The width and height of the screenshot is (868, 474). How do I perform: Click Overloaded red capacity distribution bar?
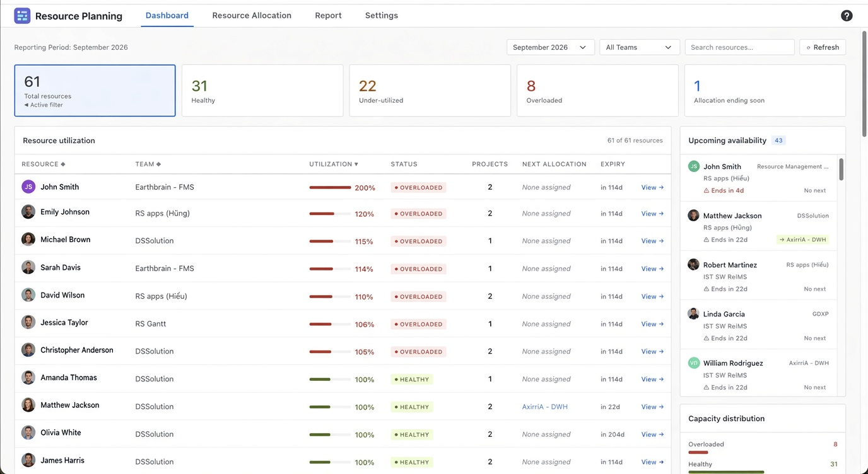(698, 452)
